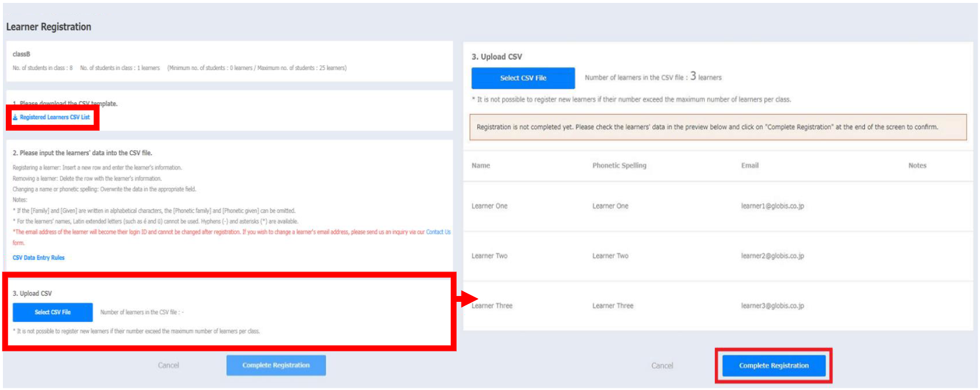Click the red arrow pointing to the preview
This screenshot has height=390, width=980.
(x=468, y=299)
